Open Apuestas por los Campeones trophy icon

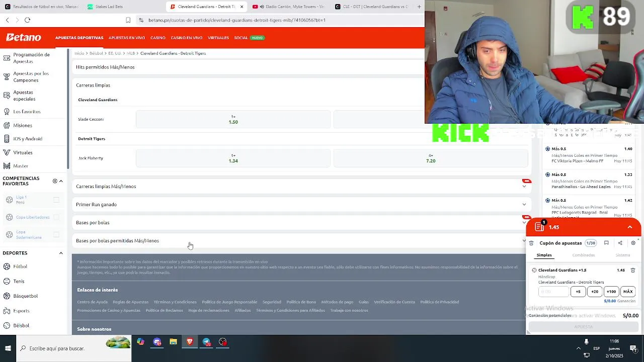pyautogui.click(x=7, y=76)
